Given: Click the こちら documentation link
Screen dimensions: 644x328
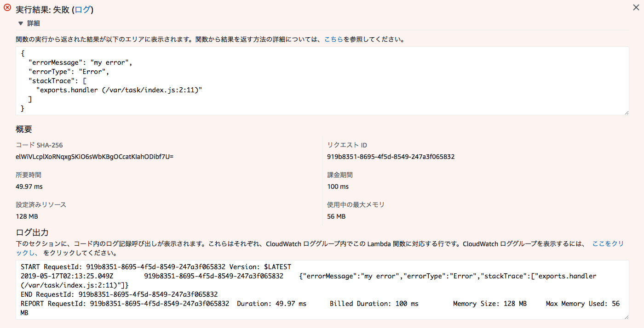Looking at the screenshot, I should tap(334, 39).
